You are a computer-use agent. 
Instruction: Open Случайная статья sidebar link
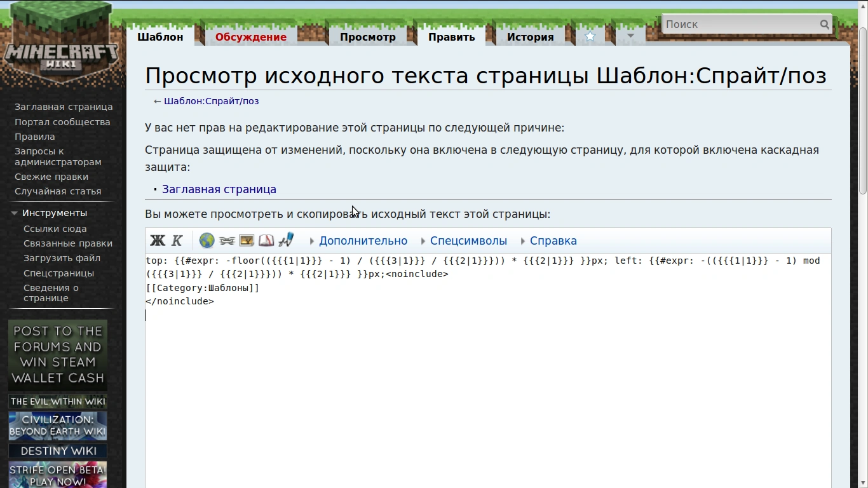tap(58, 191)
